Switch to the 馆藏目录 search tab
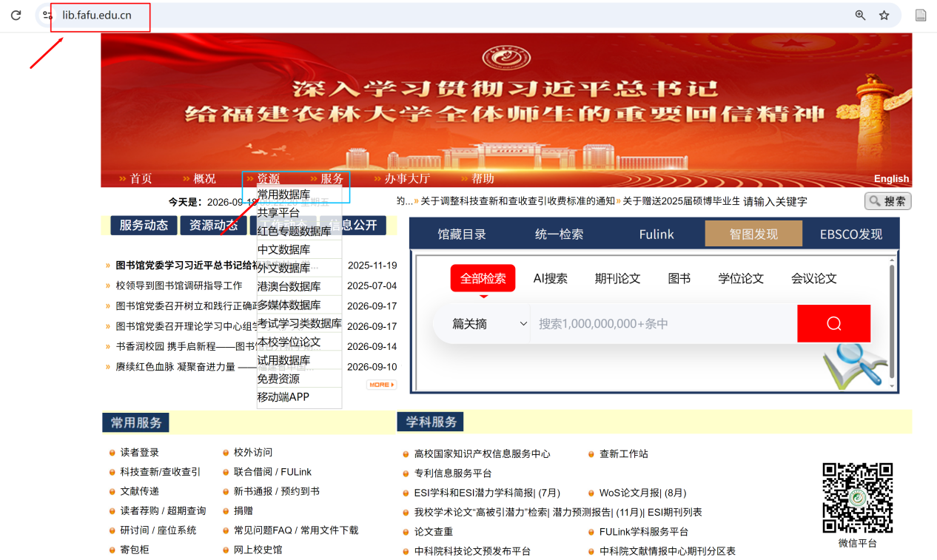Viewport: 937px width, 560px height. pos(462,234)
